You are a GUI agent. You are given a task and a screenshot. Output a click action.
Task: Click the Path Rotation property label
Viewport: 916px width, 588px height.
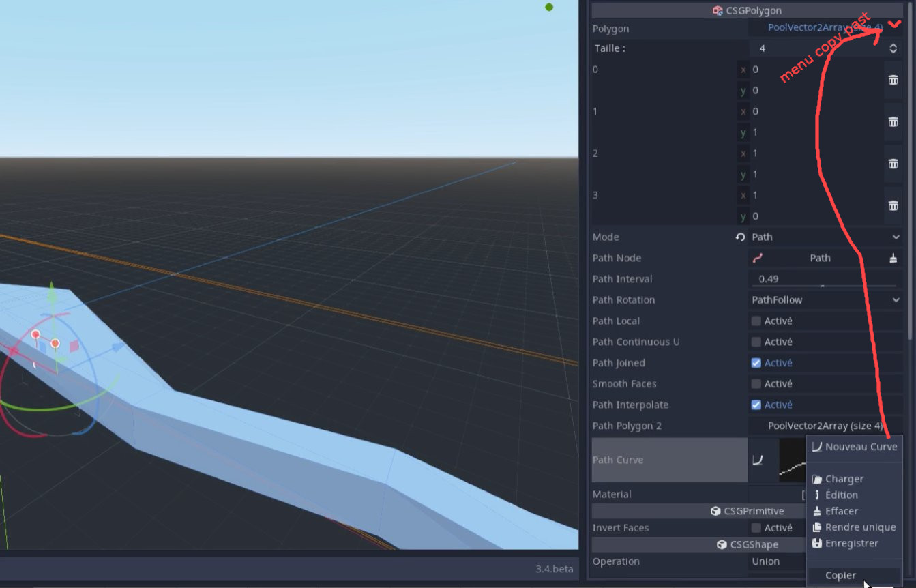click(x=623, y=300)
